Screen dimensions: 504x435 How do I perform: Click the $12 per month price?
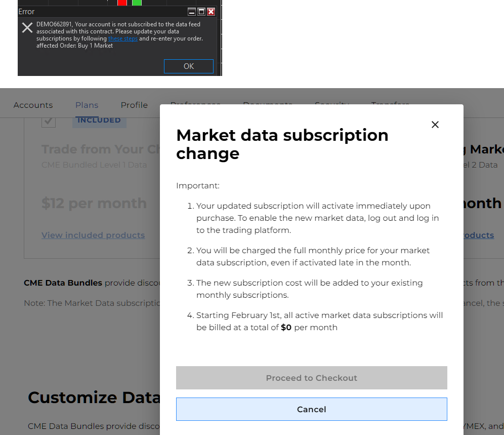[94, 203]
